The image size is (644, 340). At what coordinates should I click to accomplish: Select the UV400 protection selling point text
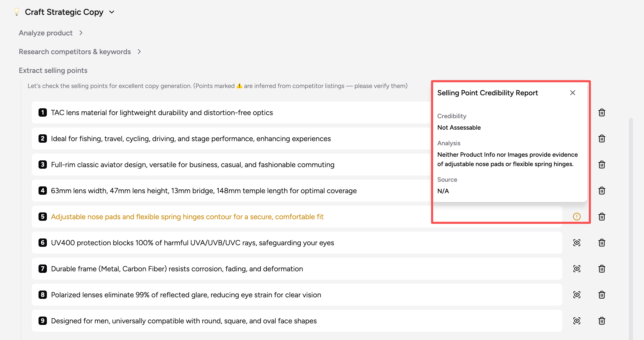[192, 243]
